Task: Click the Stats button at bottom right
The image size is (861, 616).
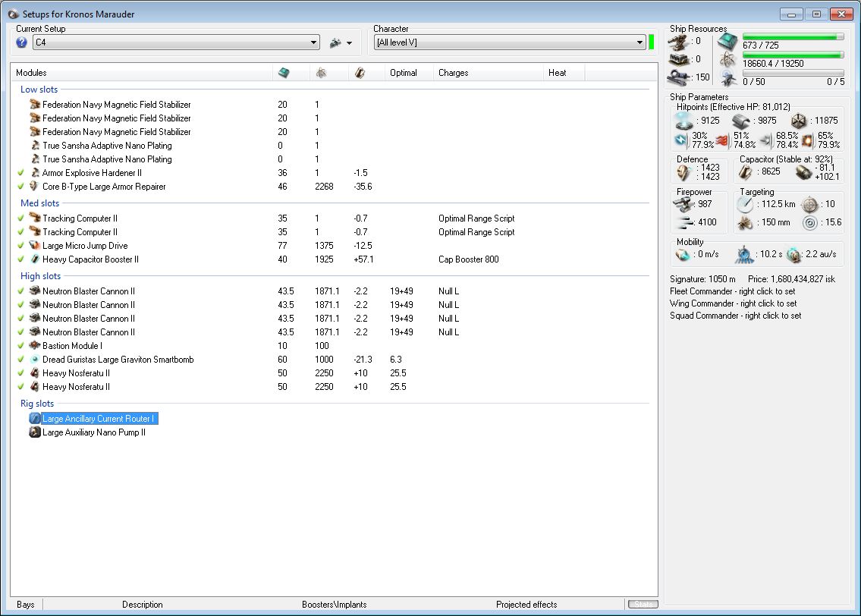Action: pyautogui.click(x=643, y=605)
